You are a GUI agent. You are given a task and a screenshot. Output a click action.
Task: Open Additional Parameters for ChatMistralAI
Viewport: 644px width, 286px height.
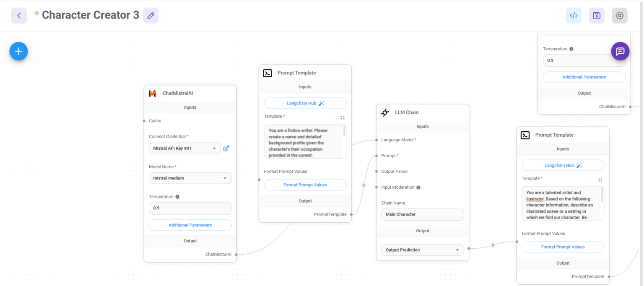pos(190,225)
